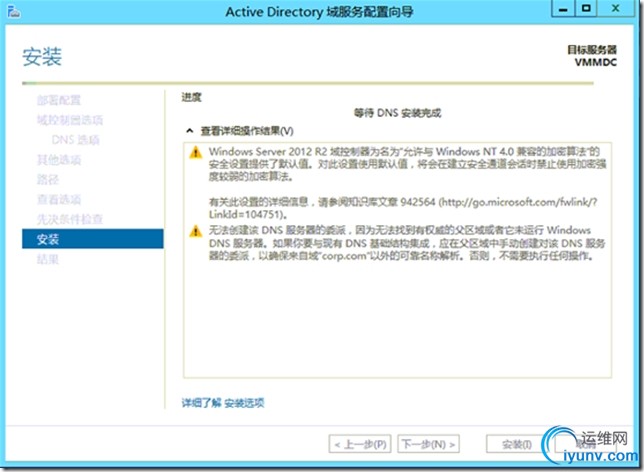Select 结果 in the sidebar
644x472 pixels.
pos(48,259)
